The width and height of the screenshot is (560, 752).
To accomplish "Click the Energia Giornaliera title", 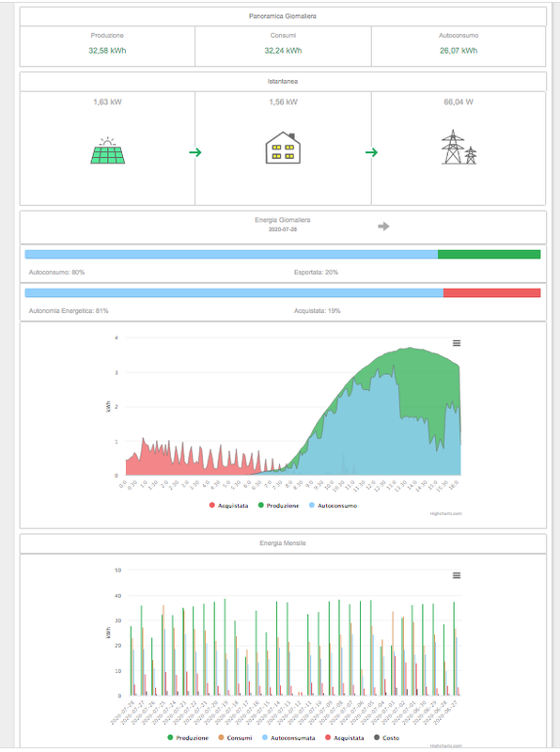I will tap(283, 220).
